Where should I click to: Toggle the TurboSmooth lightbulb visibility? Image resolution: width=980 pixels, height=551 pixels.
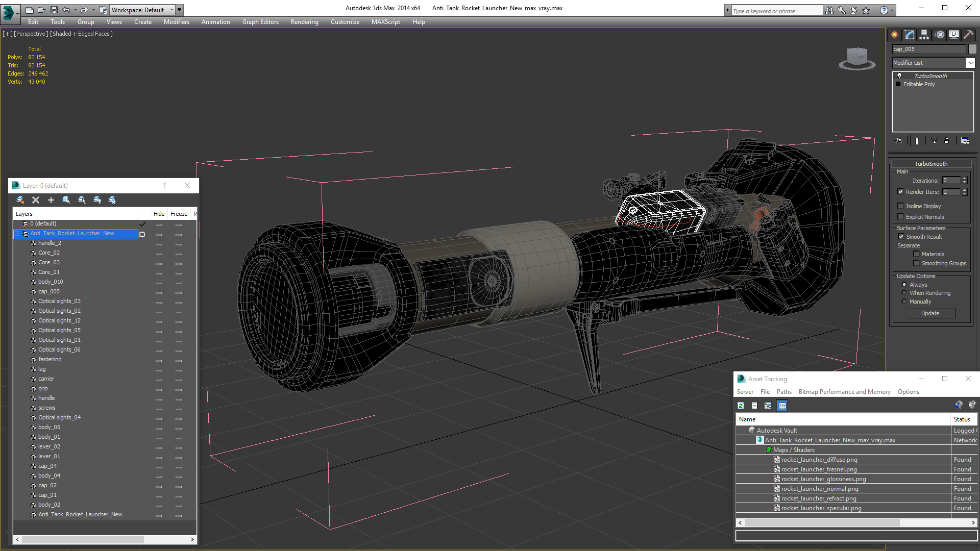pyautogui.click(x=899, y=76)
